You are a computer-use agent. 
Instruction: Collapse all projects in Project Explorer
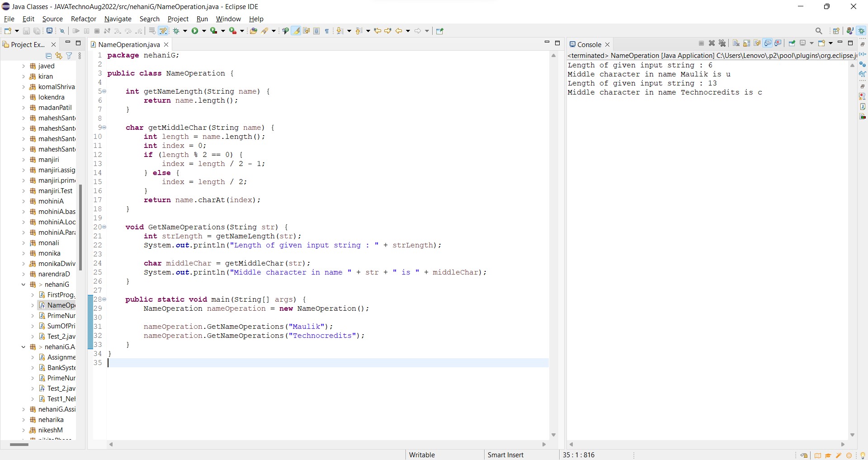point(48,56)
